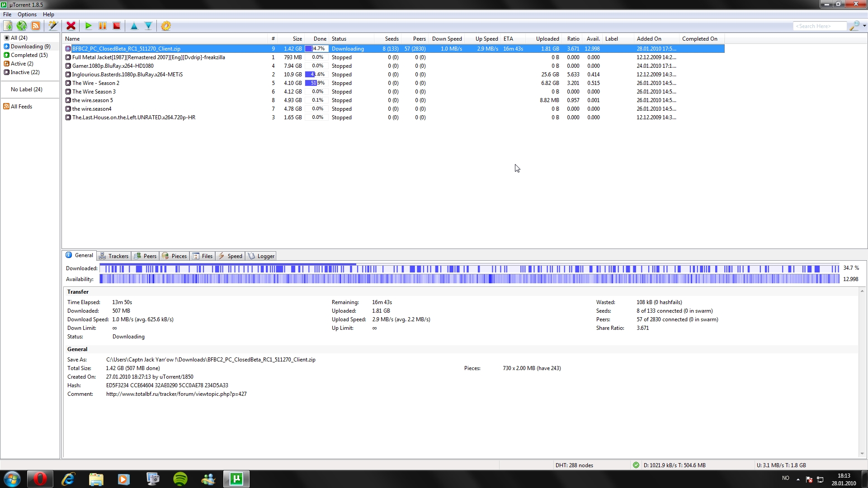
Task: Click the Downloaded pieces bar
Action: tap(469, 268)
